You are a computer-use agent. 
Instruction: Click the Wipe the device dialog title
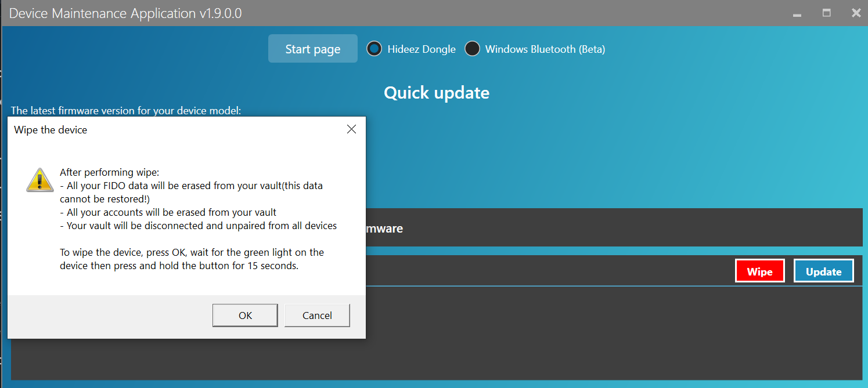point(51,130)
